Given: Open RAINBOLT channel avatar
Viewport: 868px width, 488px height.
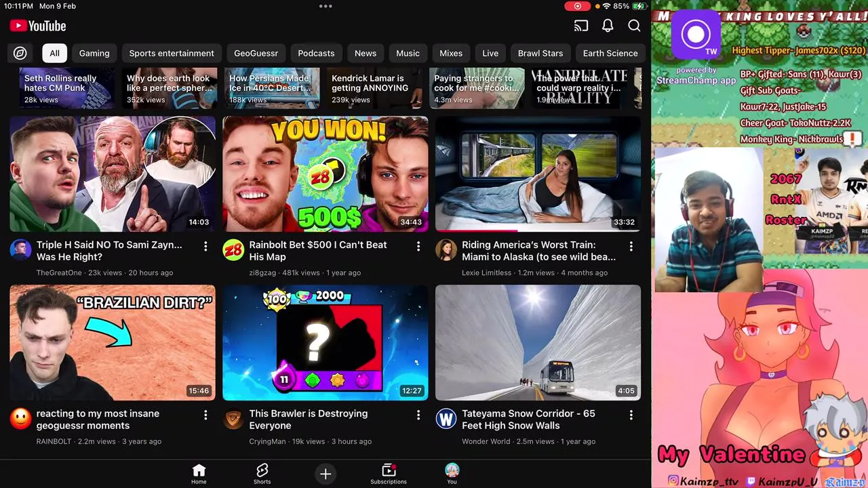Looking at the screenshot, I should pyautogui.click(x=20, y=419).
